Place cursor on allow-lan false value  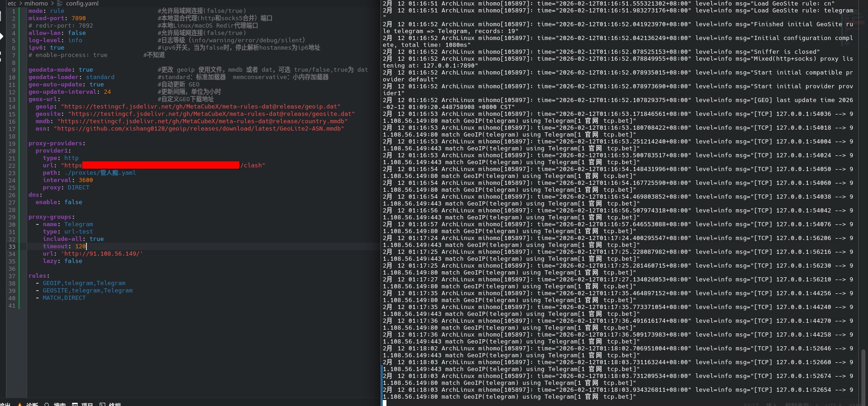[77, 33]
